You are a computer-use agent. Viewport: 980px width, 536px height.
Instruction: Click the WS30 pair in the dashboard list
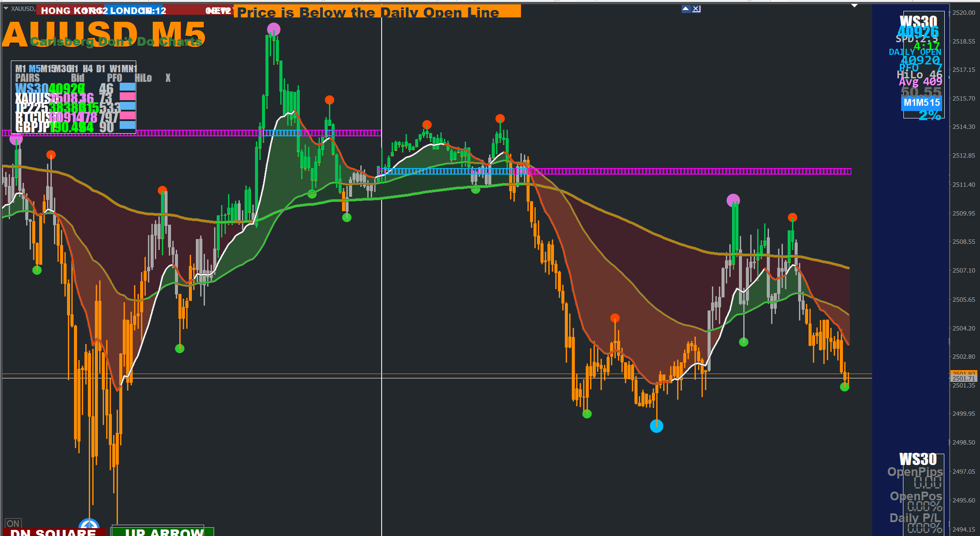pyautogui.click(x=31, y=88)
